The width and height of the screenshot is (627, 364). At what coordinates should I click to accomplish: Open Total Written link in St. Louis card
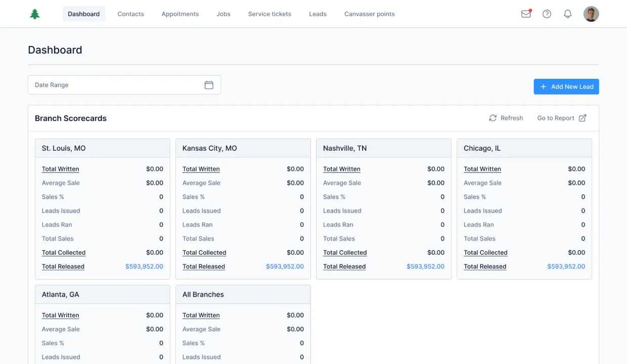pos(61,169)
